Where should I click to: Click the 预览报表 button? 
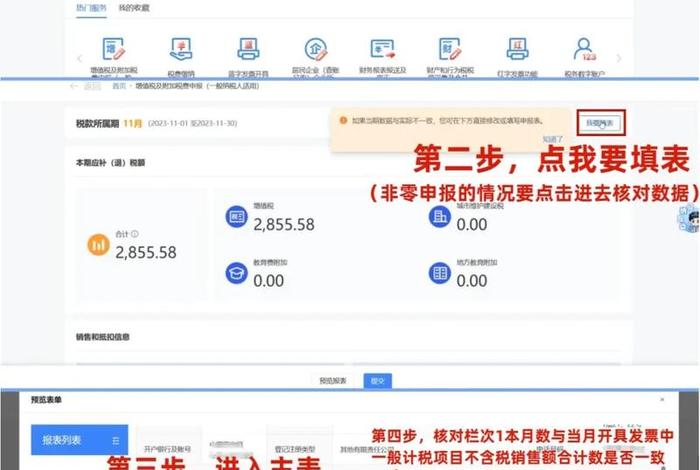tap(333, 381)
